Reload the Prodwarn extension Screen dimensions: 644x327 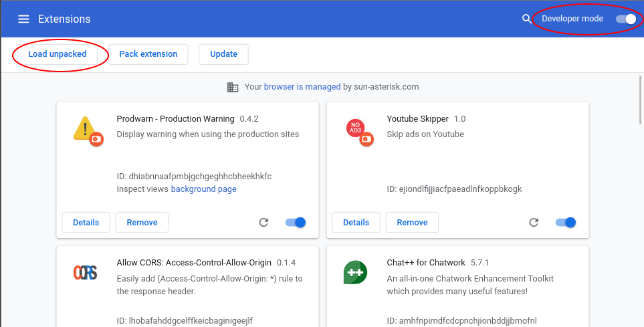[x=263, y=223]
